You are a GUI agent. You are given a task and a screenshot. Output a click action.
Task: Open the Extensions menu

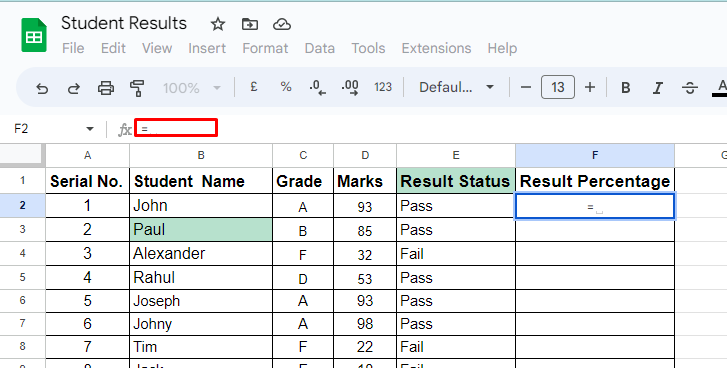(x=436, y=48)
